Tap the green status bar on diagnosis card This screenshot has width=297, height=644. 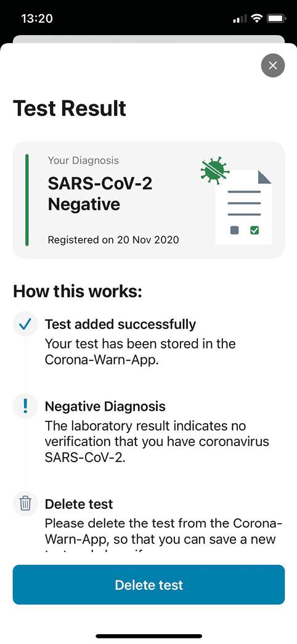[27, 200]
